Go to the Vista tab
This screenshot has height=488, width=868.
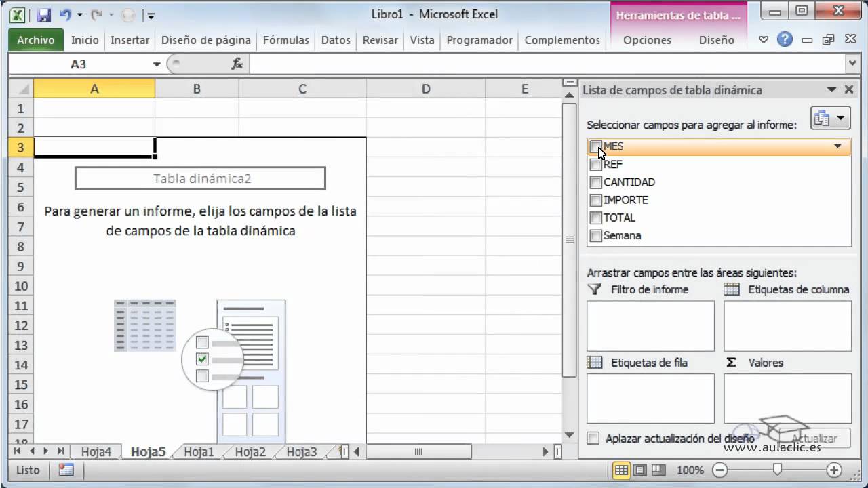pos(422,40)
